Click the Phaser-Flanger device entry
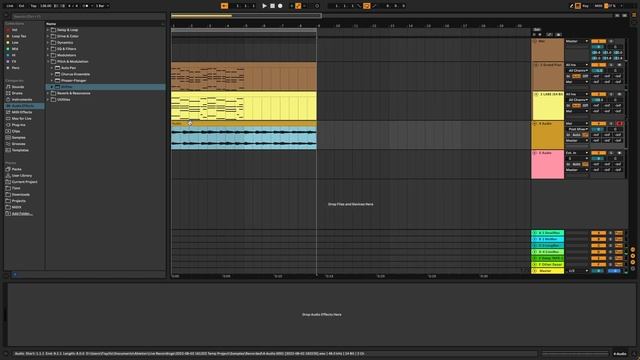 (x=73, y=80)
